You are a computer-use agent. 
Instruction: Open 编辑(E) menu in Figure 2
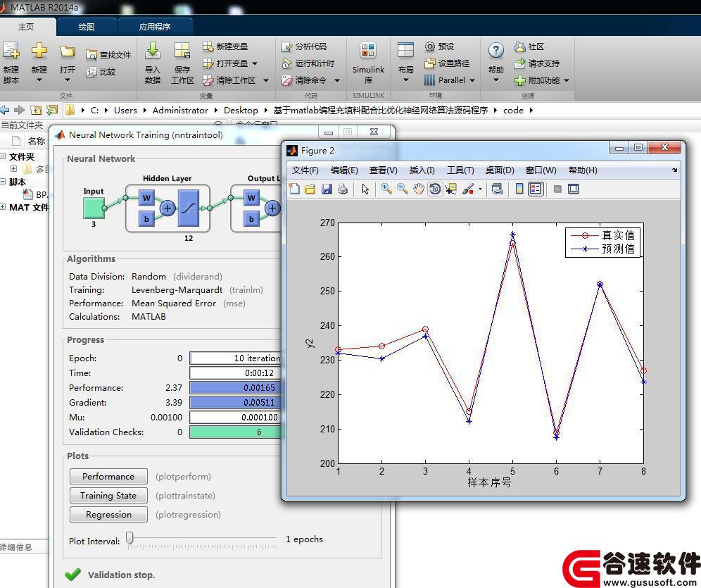344,170
